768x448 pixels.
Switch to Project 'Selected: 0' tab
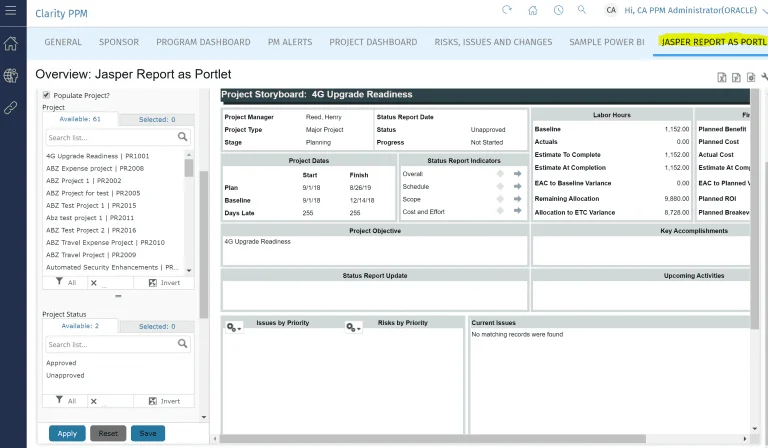coord(157,119)
